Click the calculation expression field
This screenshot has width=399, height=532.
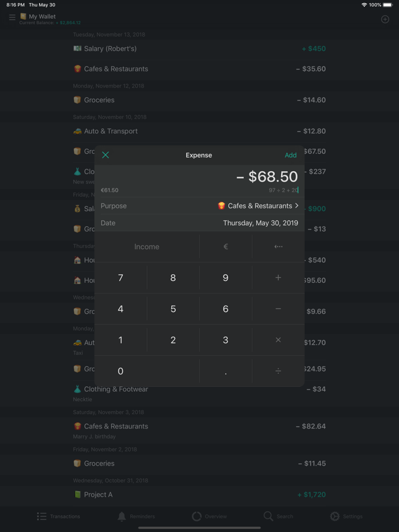coord(283,190)
